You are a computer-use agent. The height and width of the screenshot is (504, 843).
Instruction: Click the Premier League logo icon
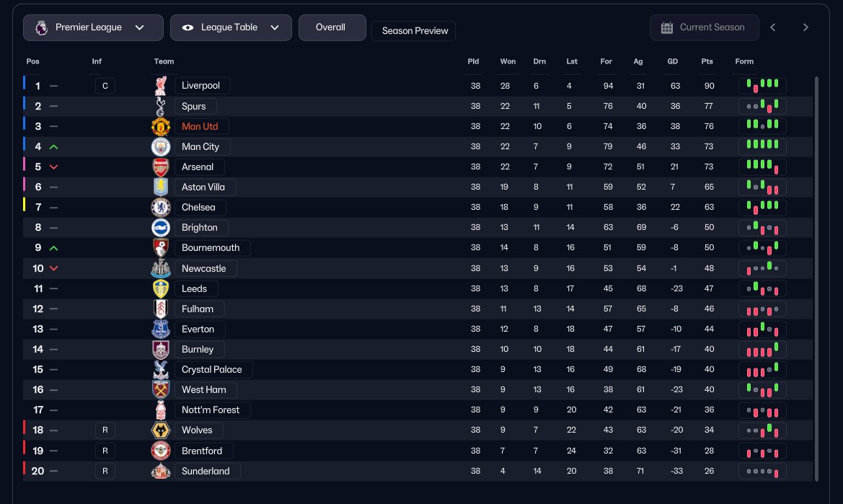41,27
